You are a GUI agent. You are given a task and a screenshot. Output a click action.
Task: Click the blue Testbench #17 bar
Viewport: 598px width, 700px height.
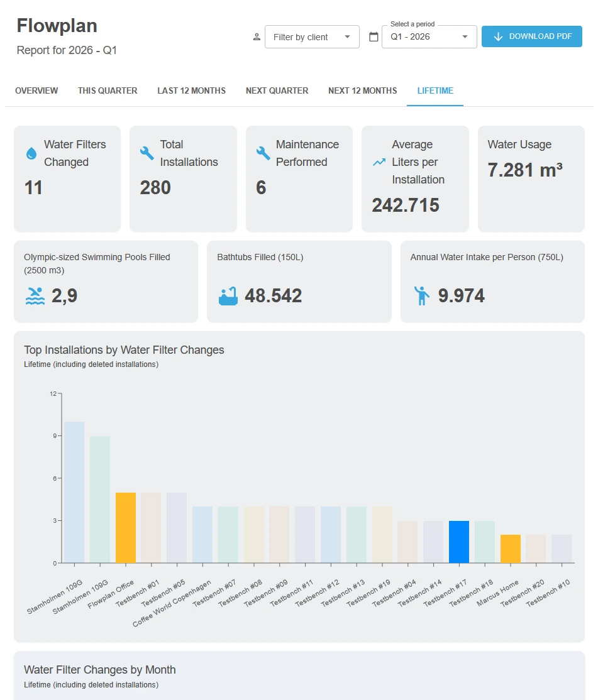[x=459, y=542]
